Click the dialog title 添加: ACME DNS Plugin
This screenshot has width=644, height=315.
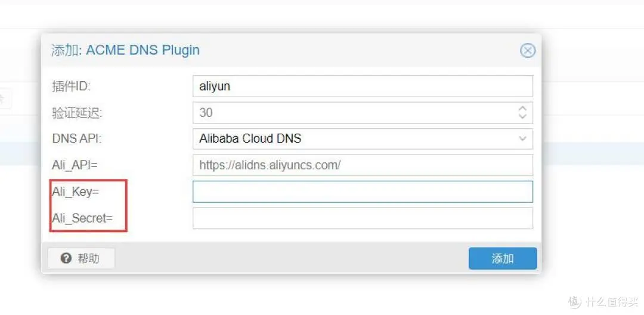tap(125, 50)
